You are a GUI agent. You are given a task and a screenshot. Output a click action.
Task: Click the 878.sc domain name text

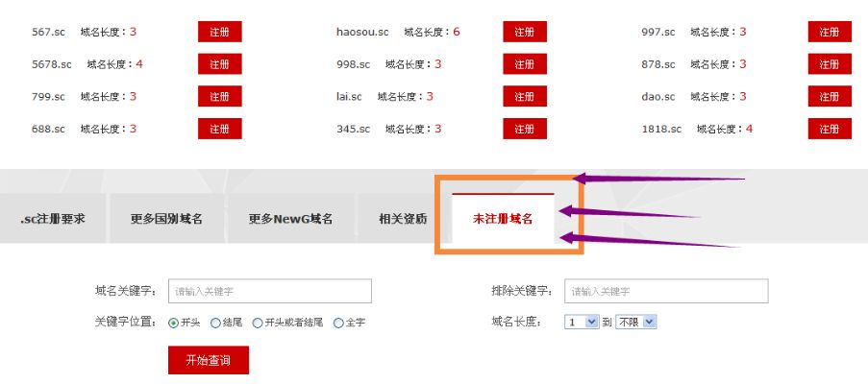pos(658,64)
